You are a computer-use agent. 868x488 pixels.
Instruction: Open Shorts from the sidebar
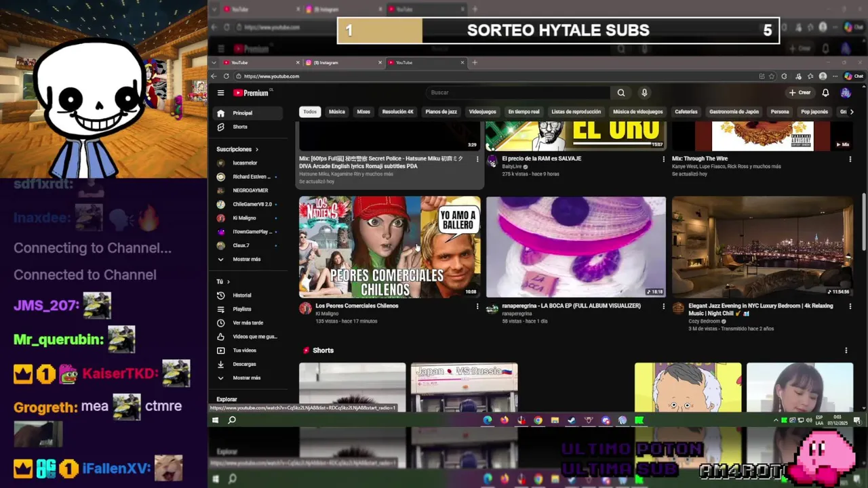pos(246,127)
